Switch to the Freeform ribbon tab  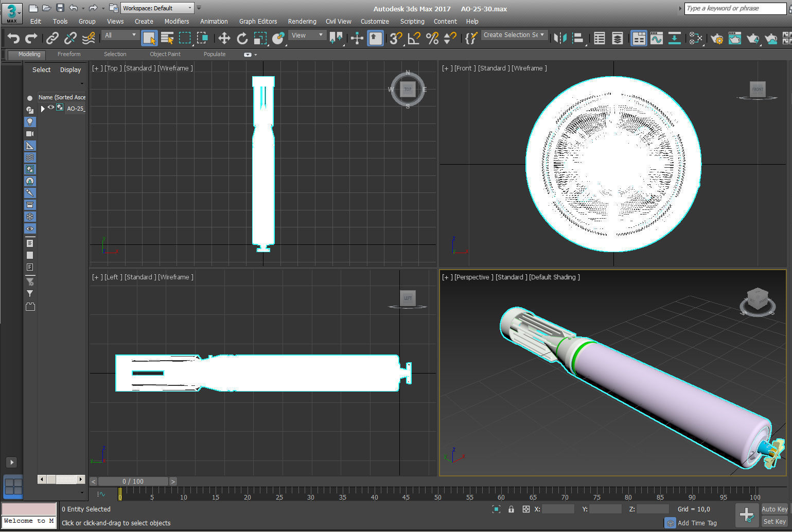click(x=69, y=54)
